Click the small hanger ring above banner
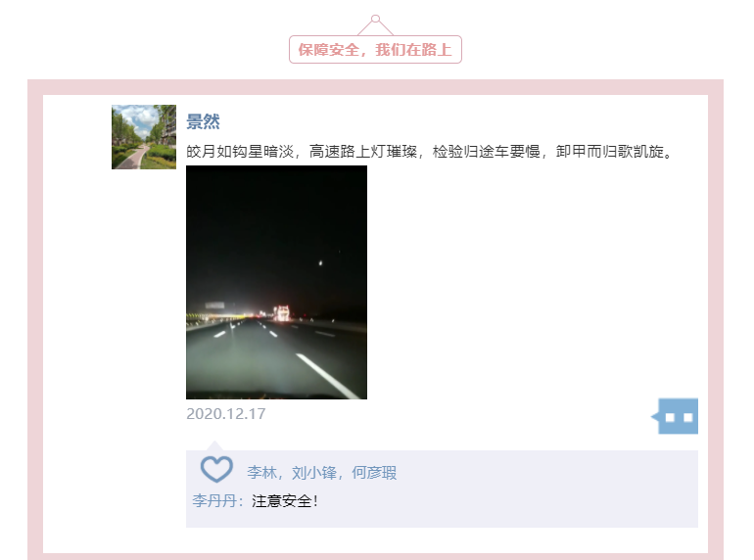Viewport: 754px width, 560px height. coord(376,19)
